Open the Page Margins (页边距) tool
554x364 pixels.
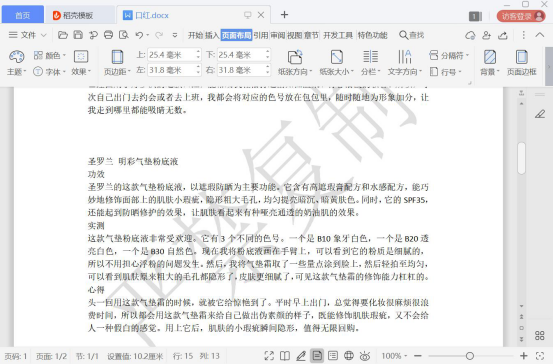[117, 63]
